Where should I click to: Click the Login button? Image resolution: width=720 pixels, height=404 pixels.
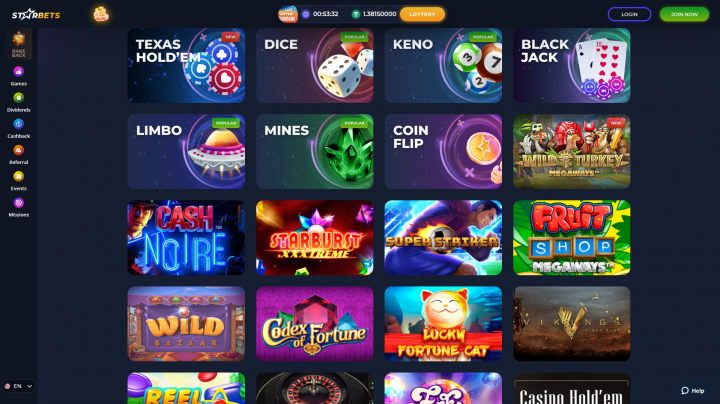pos(629,14)
